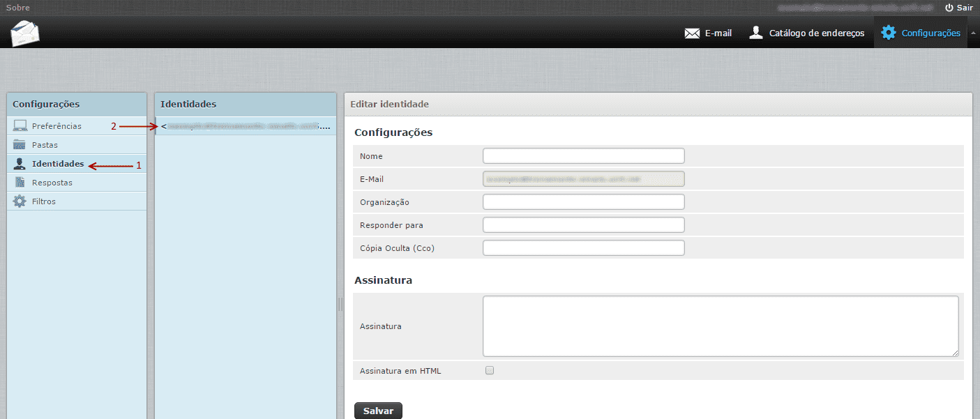Click the Nome input field

tap(583, 156)
